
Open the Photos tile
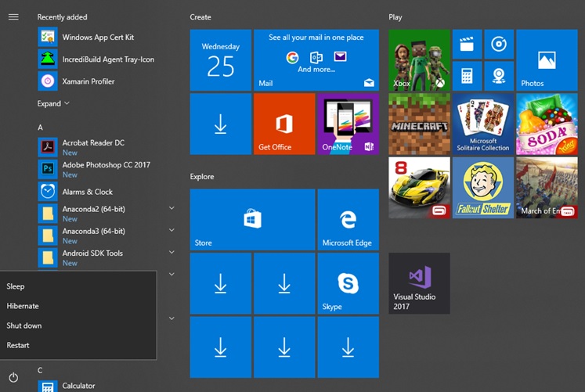[546, 59]
